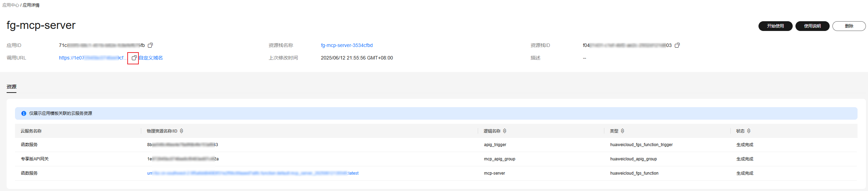Open the urn function link ending in latest

click(252, 173)
